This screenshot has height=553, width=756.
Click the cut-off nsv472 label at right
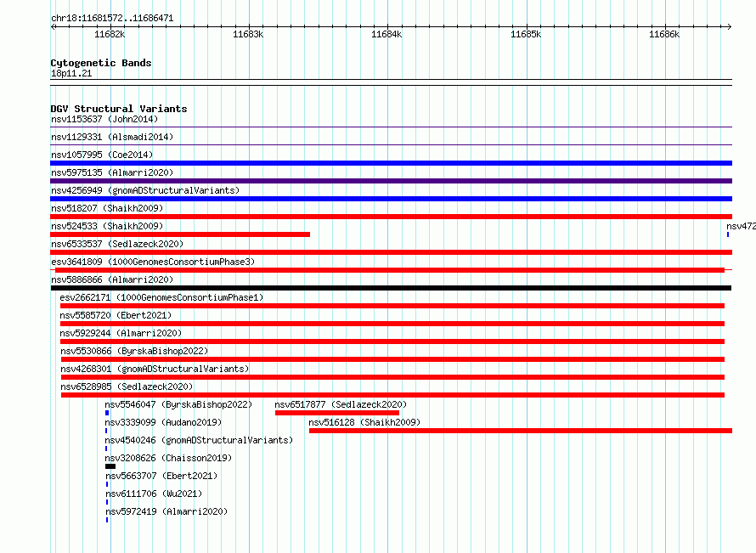click(741, 226)
